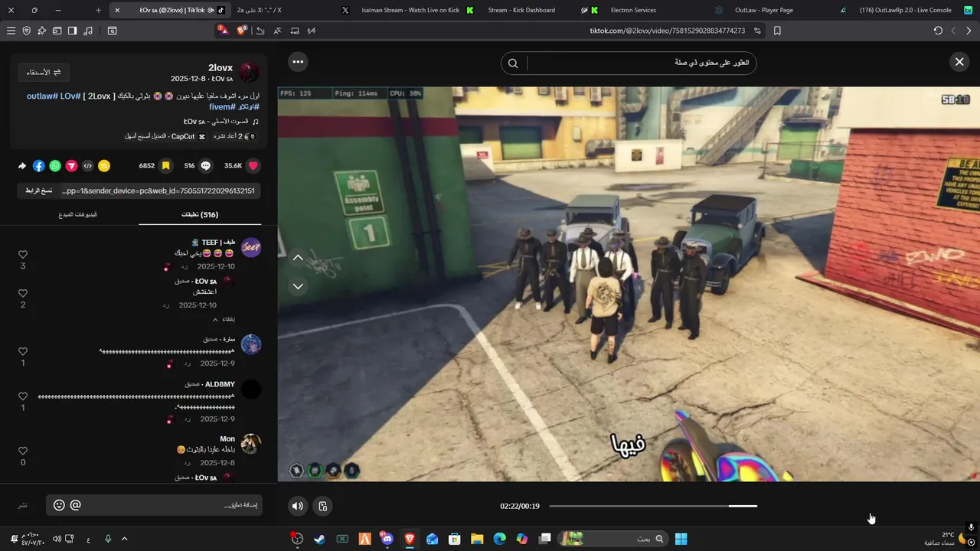Screen dimensions: 980x551
Task: Click the copy link button
Action: (x=38, y=191)
